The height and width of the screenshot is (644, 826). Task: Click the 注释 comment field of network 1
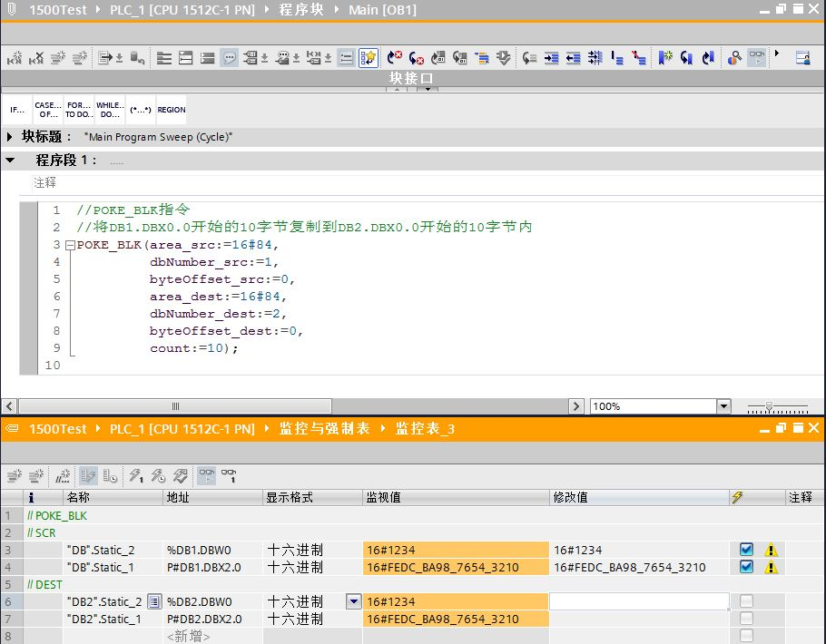coord(427,182)
